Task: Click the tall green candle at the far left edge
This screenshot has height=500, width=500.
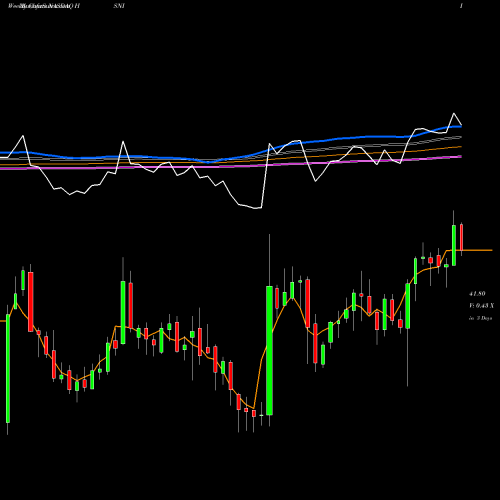Action: pos(8,368)
